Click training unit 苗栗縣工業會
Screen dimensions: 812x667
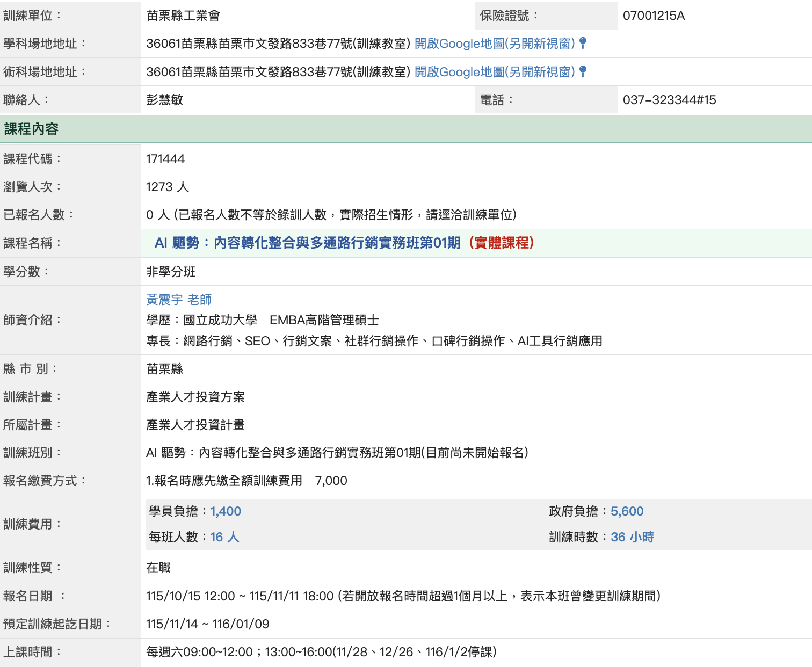pos(183,16)
